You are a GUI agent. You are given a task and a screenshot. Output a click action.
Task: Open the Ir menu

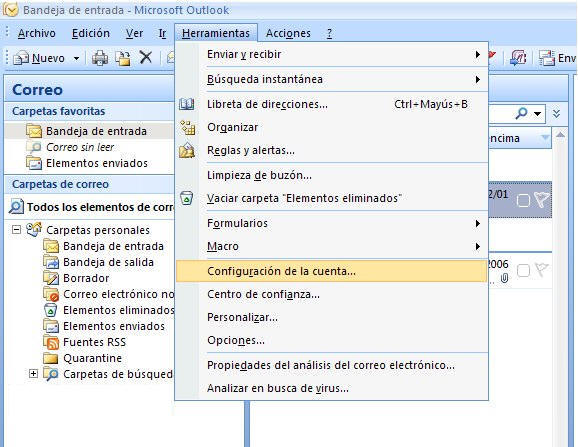162,33
